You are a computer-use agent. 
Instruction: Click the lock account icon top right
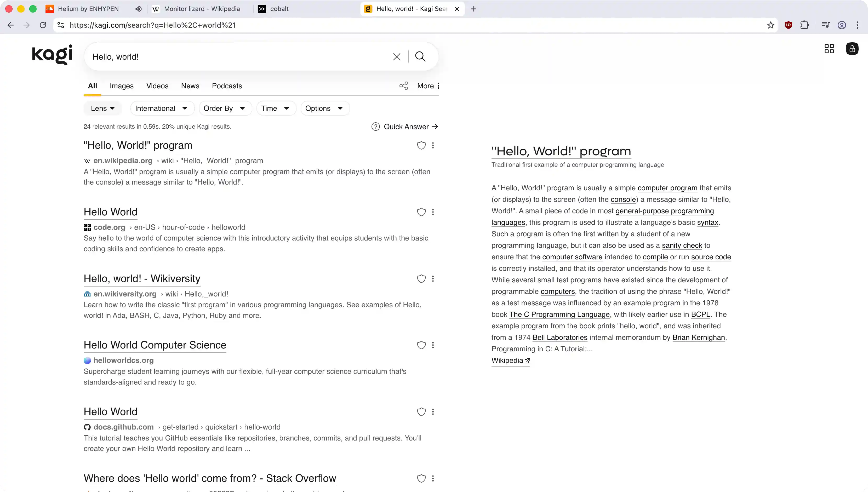pyautogui.click(x=852, y=48)
